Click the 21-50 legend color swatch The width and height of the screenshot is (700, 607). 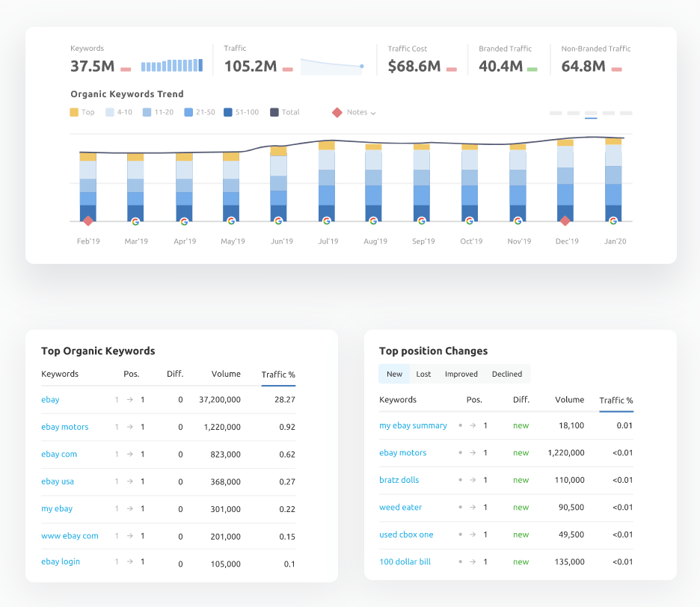pos(188,112)
